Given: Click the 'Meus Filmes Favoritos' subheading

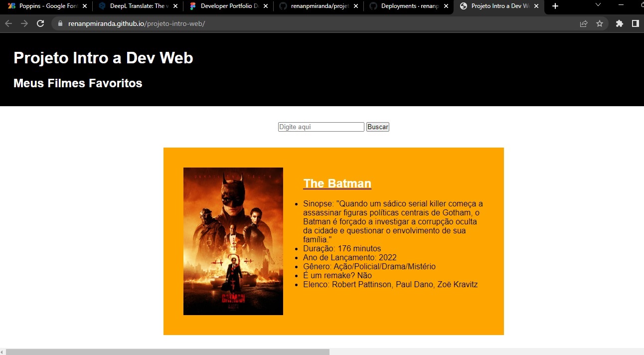Looking at the screenshot, I should point(78,83).
